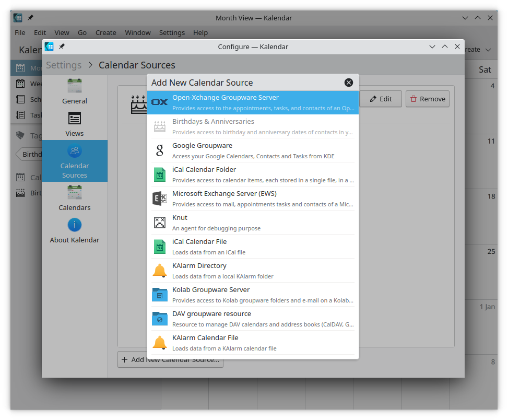
Task: Open the Calendars settings section
Action: 75,199
